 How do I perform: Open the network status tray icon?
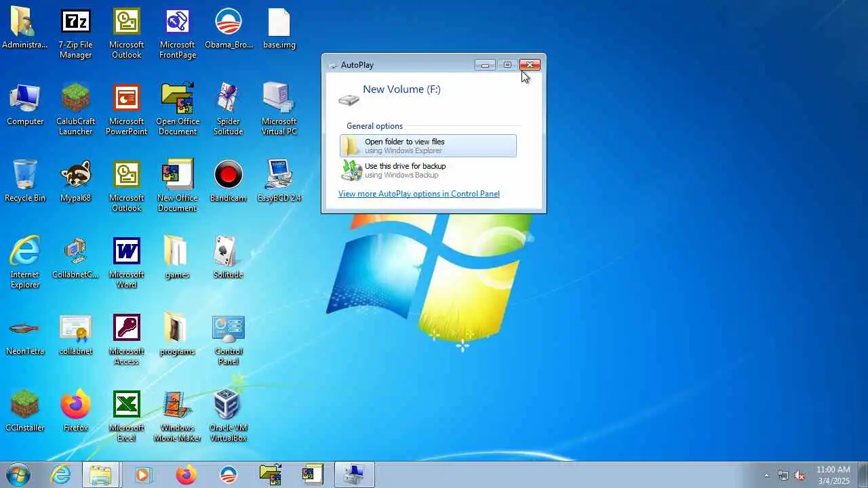783,475
